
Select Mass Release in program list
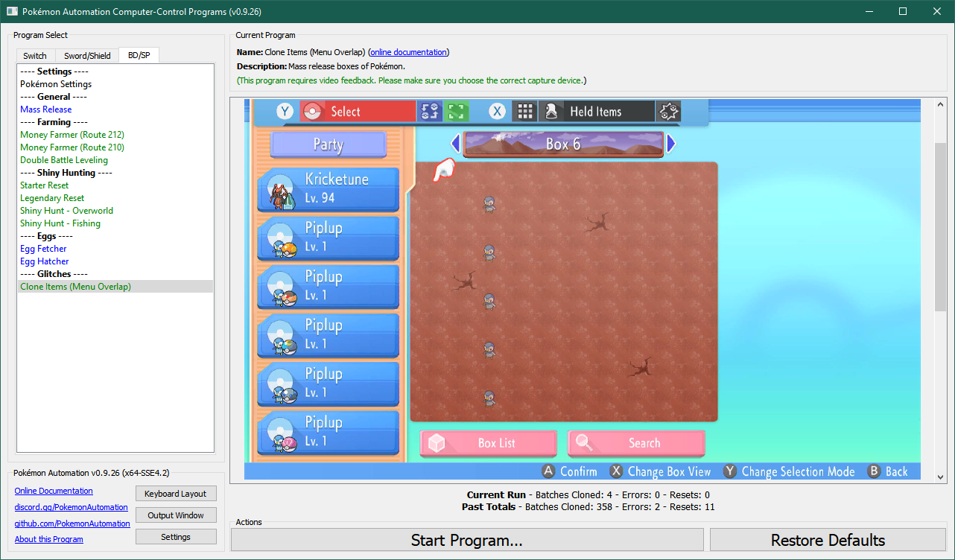coord(46,109)
